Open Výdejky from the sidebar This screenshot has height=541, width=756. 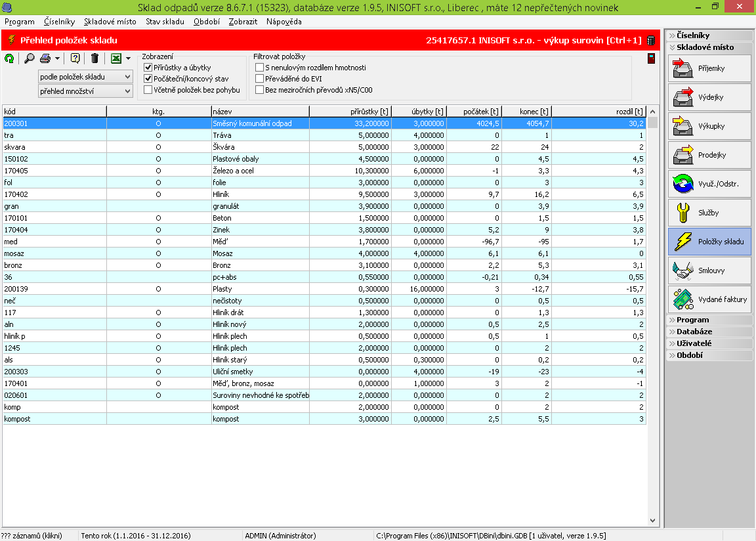(709, 97)
